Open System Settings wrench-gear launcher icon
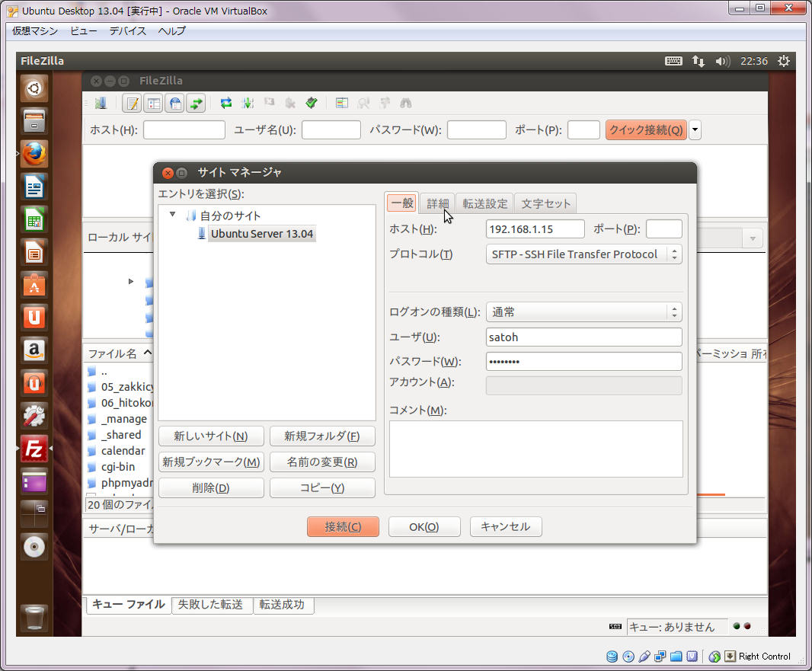Image resolution: width=812 pixels, height=671 pixels. pos(34,416)
